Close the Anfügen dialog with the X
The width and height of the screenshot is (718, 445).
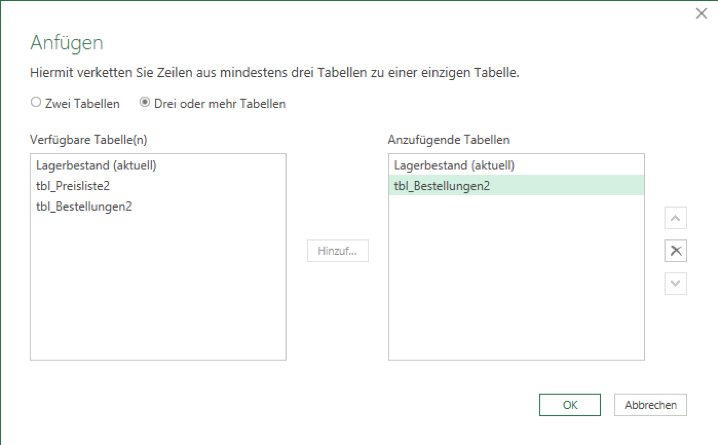[702, 13]
